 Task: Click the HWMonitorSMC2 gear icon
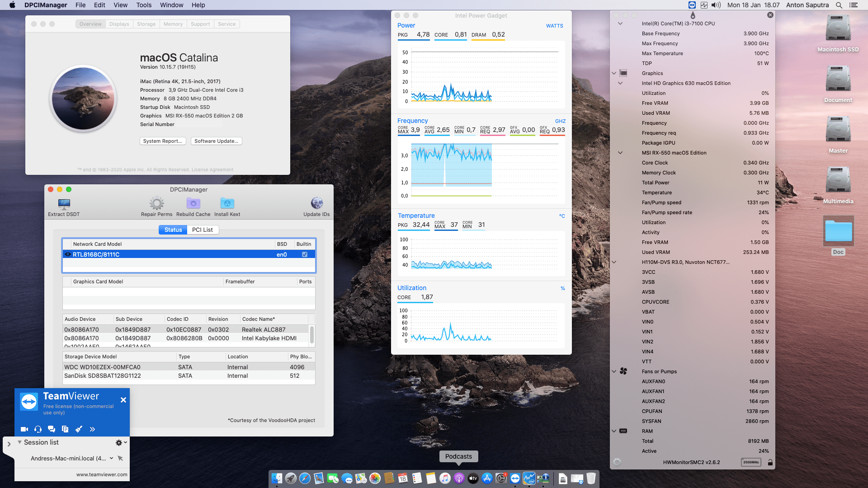pos(617,462)
